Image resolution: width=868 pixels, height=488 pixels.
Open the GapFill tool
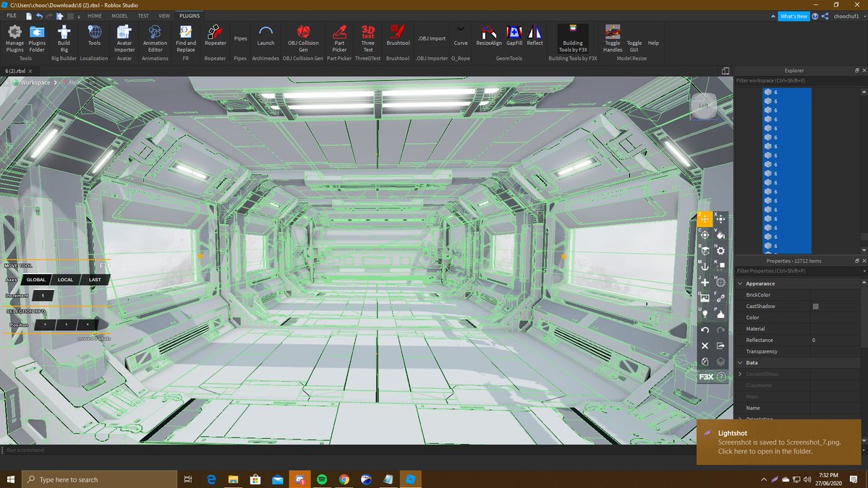514,35
